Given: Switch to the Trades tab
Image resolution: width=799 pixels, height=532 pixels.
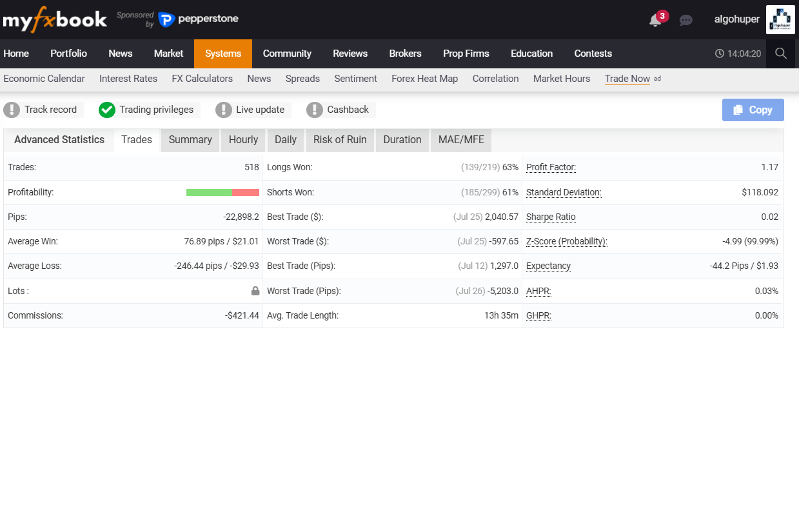Looking at the screenshot, I should click(137, 140).
